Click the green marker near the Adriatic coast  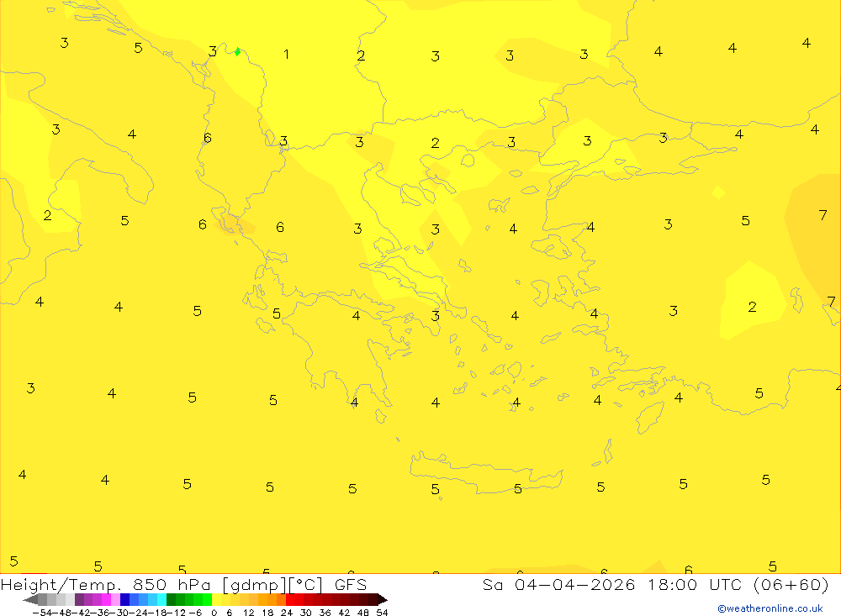click(x=238, y=51)
